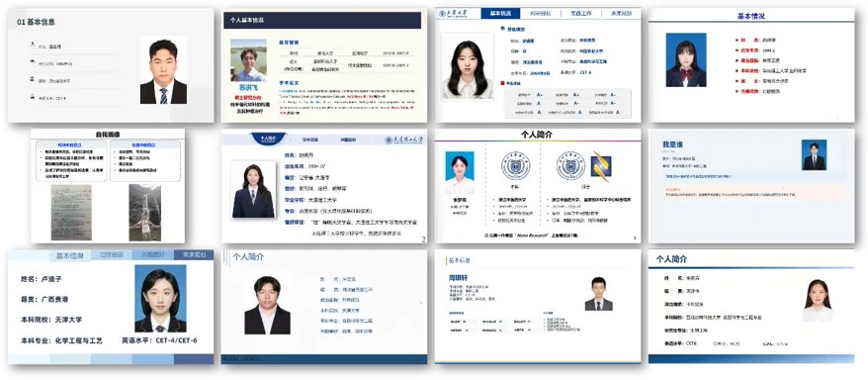The image size is (868, 380).
Task: Click the portrait next to 周琪轩
Action: click(x=598, y=294)
